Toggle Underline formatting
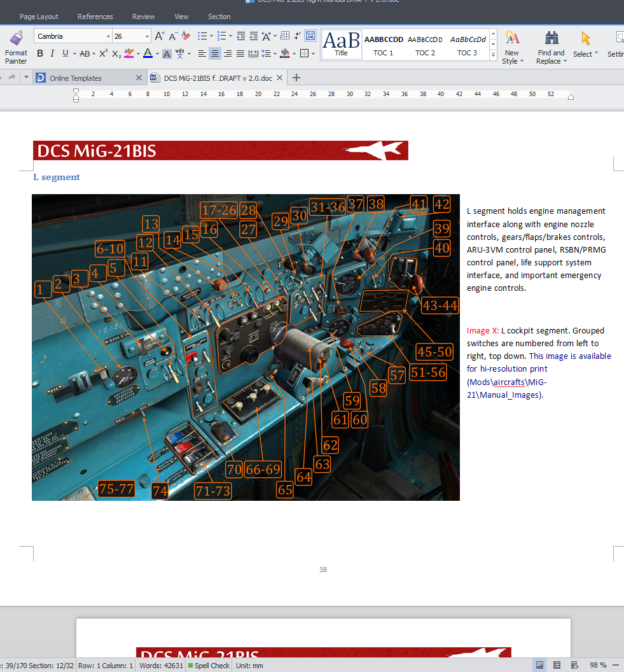 65,53
